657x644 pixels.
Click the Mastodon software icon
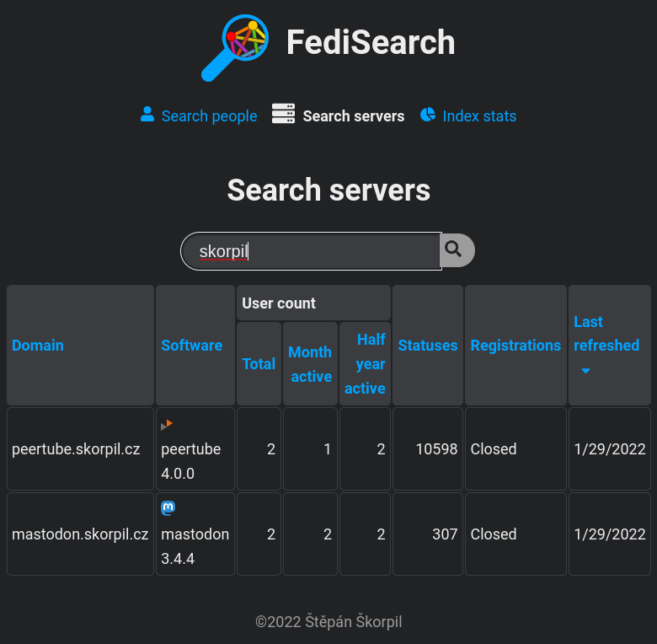point(168,508)
